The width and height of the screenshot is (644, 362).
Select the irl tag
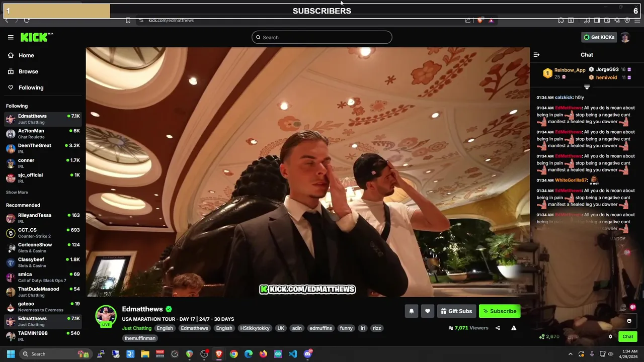(363, 328)
